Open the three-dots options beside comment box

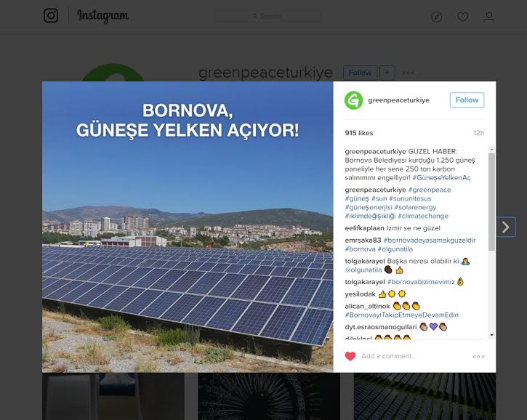(478, 357)
